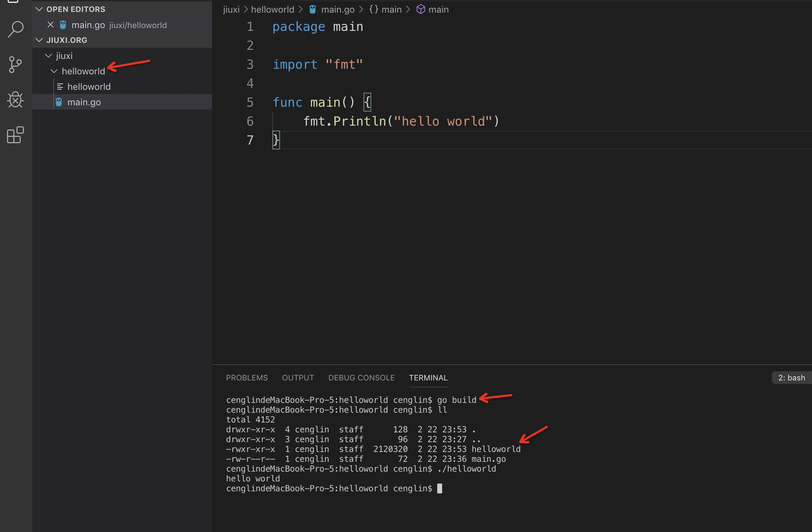Collapse the JIUXI.ORG workspace section
Screen dimensions: 812x532
pos(39,40)
